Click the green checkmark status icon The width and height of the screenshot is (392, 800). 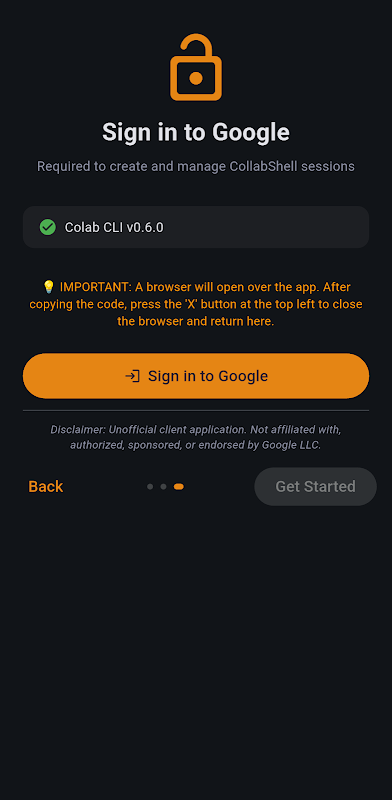(x=48, y=227)
